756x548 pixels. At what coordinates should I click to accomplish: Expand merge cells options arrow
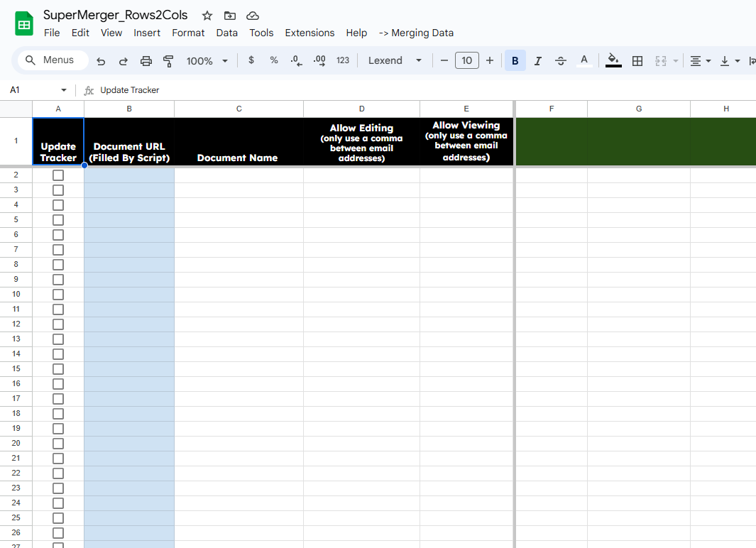pos(676,61)
